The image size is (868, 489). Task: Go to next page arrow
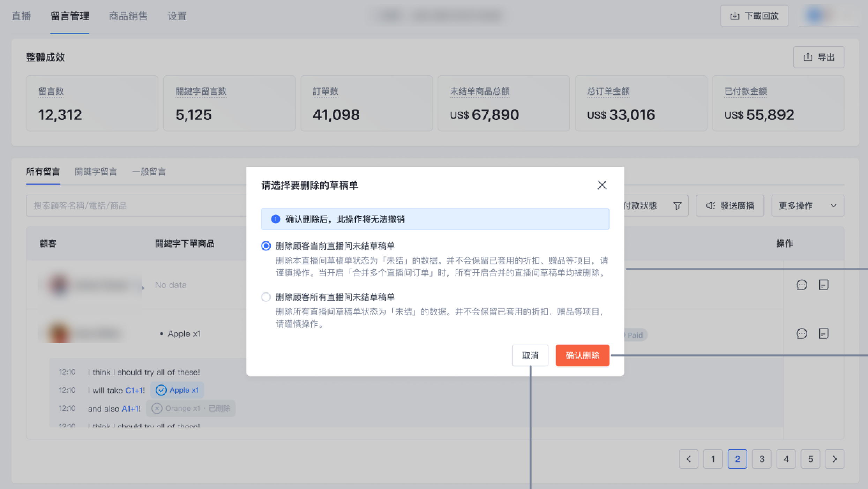(x=835, y=459)
